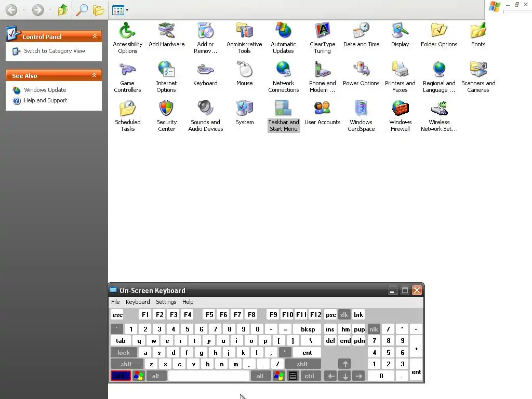Open Scanners and Cameras icon

[x=478, y=77]
